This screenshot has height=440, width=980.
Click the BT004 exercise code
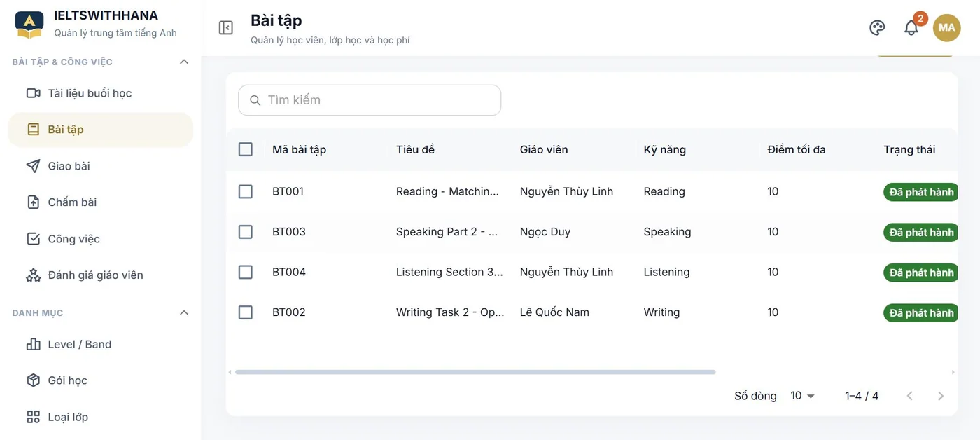click(x=289, y=272)
